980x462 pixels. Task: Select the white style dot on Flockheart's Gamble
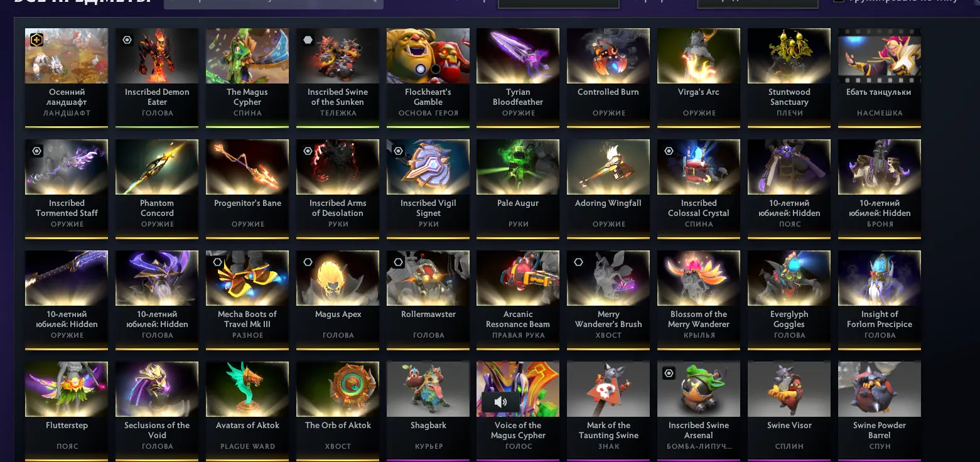[420, 69]
